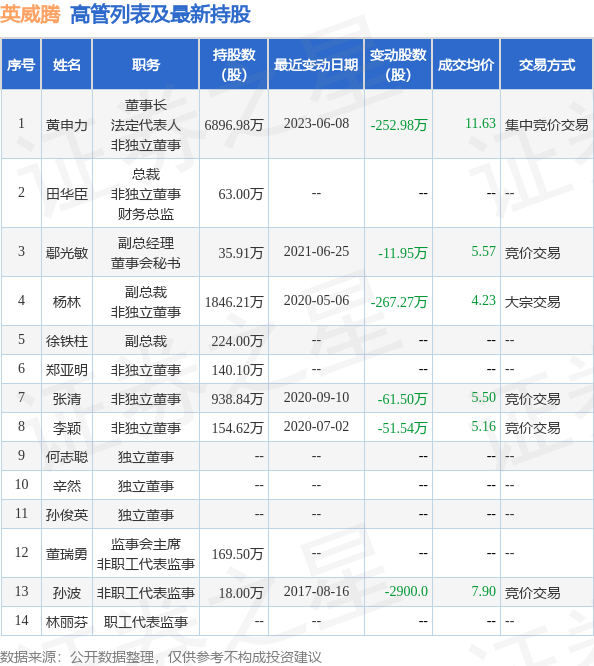Click the 序号 column header
594x666 pixels.
[21, 65]
